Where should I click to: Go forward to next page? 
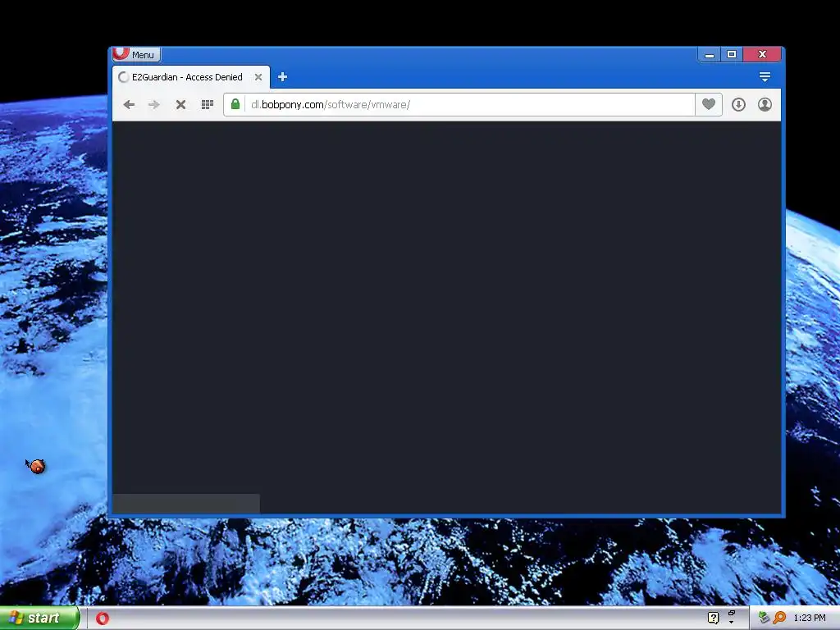pyautogui.click(x=153, y=104)
